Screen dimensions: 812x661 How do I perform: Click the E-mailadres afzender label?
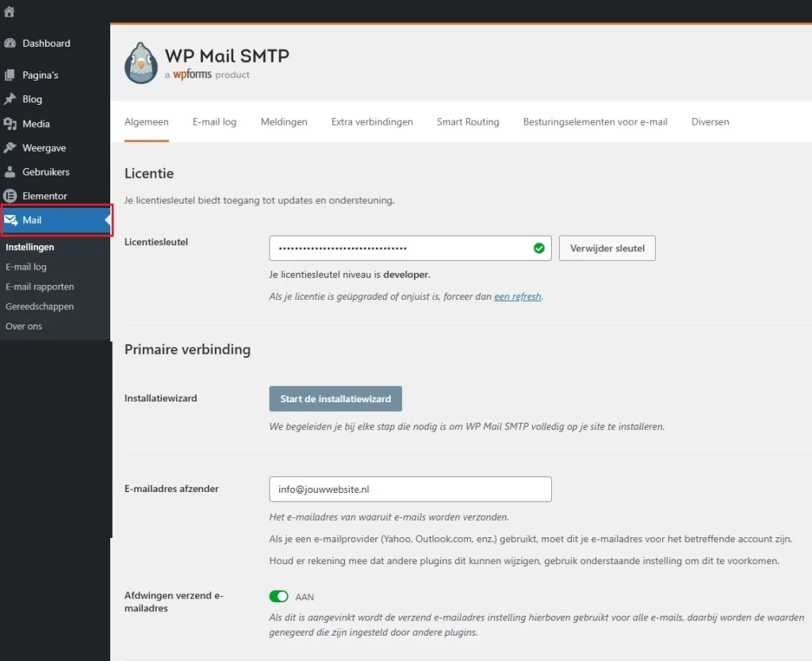171,489
